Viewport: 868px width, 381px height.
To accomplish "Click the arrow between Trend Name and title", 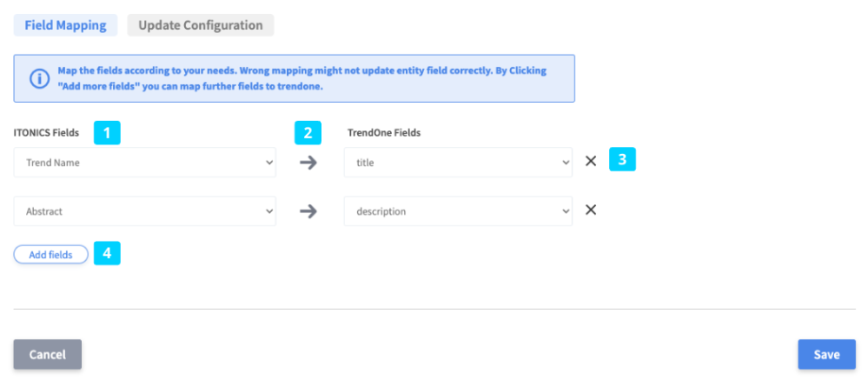I will 308,162.
